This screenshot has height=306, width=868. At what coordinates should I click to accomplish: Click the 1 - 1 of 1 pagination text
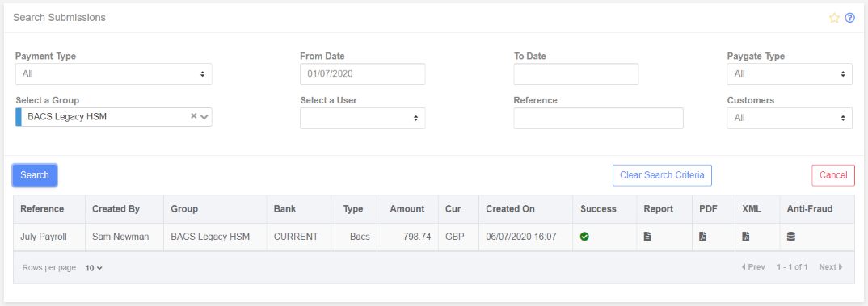pos(792,267)
